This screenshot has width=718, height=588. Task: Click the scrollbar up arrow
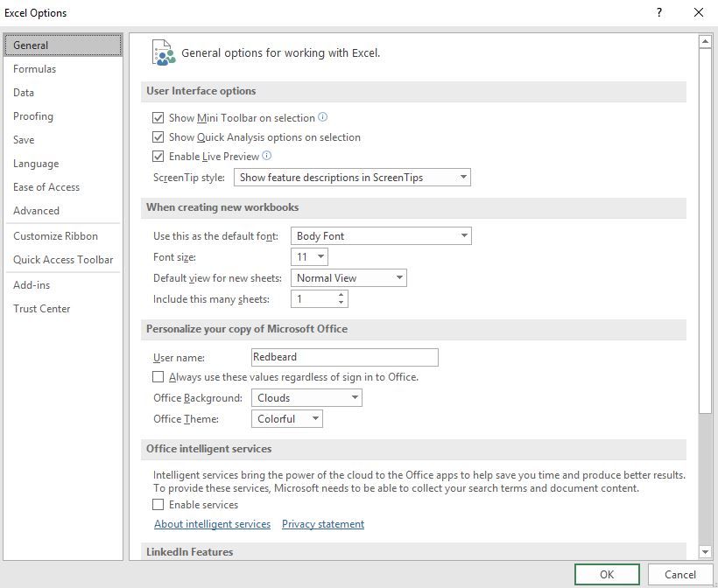tap(705, 41)
